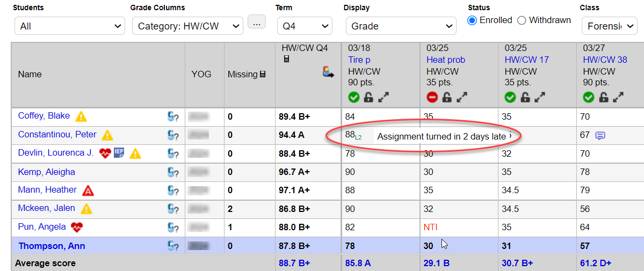Viewport: 644px width, 271px height.
Task: Open the Grade Columns dropdown
Action: pos(187,26)
